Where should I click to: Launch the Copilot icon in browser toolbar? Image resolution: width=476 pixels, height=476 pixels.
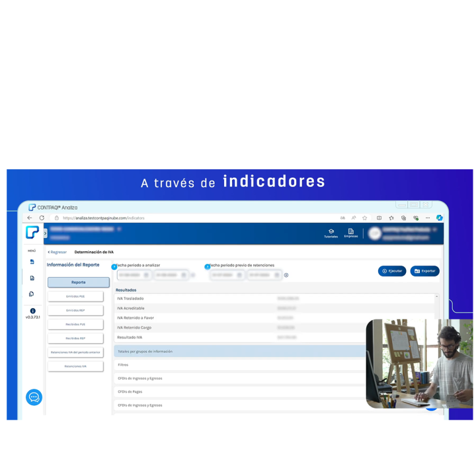point(439,218)
